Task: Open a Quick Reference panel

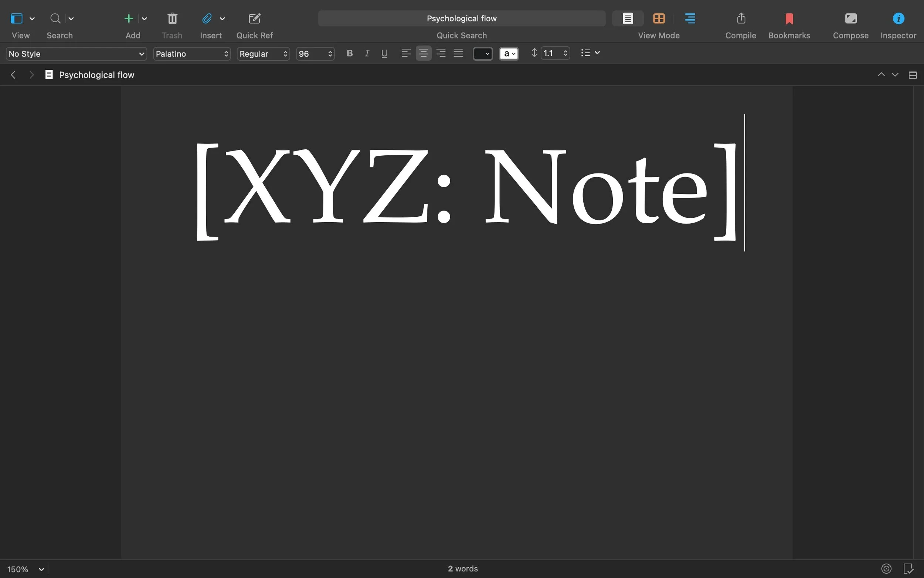Action: point(254,18)
